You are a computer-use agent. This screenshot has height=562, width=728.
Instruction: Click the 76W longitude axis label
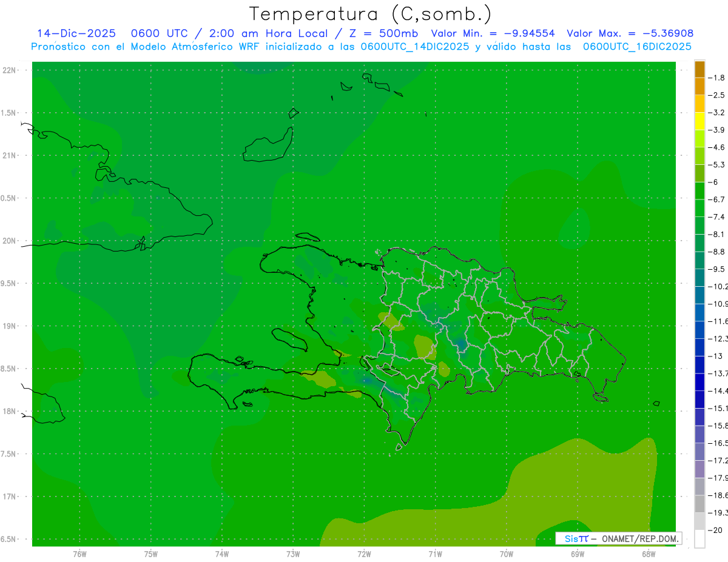79,554
